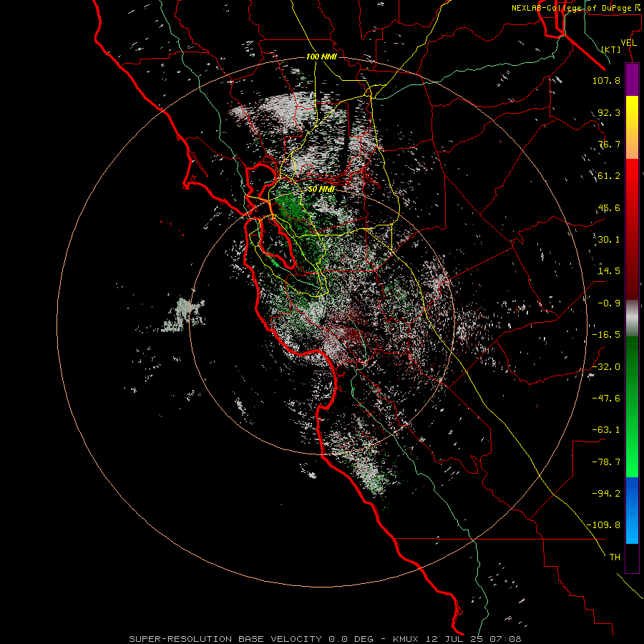Click the 14.5 legend value

[609, 271]
